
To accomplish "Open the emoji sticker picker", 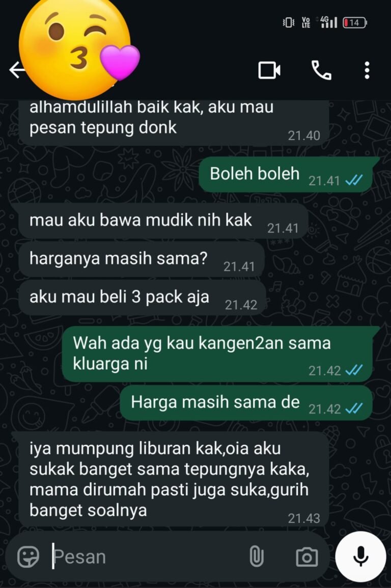I will click(x=28, y=556).
